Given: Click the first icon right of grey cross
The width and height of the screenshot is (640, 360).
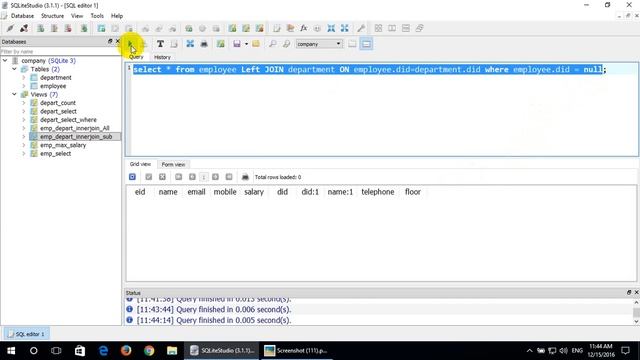Looking at the screenshot, I should tap(178, 177).
